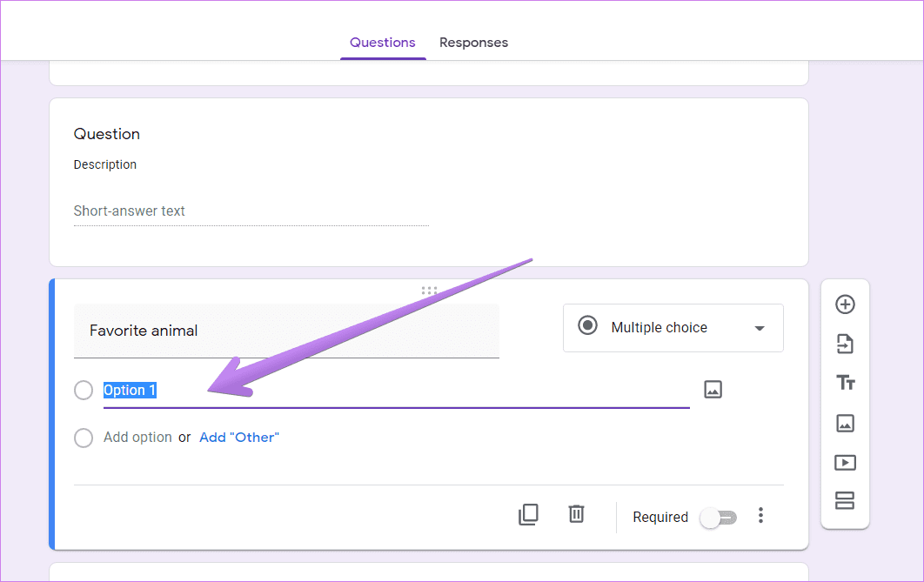This screenshot has height=582, width=924.
Task: Attach image to Option 1
Action: 713,390
